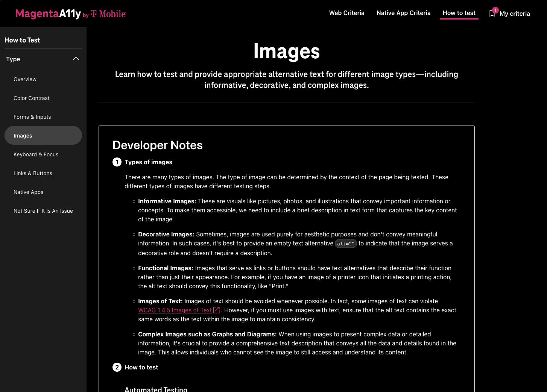Viewport: 547px width, 392px height.
Task: Open Links & Buttons sidebar page
Action: [43, 173]
